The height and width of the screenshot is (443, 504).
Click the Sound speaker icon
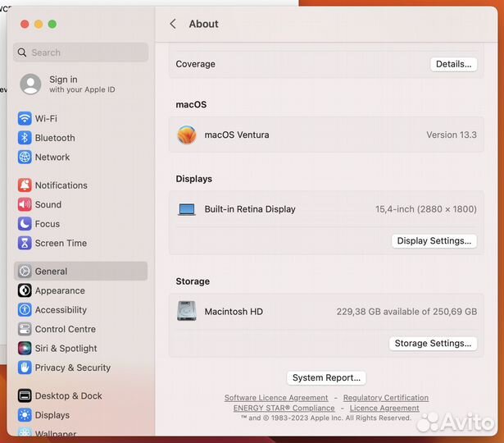25,204
